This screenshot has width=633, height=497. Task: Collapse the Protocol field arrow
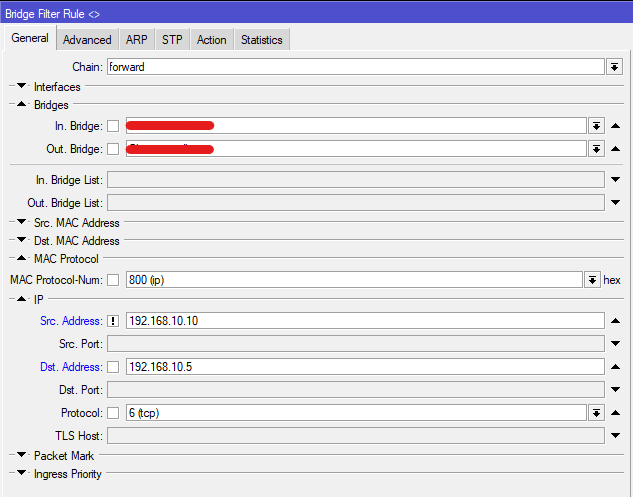point(616,413)
